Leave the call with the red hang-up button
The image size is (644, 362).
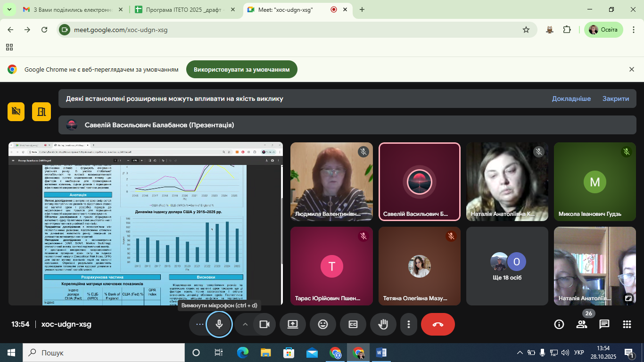438,324
